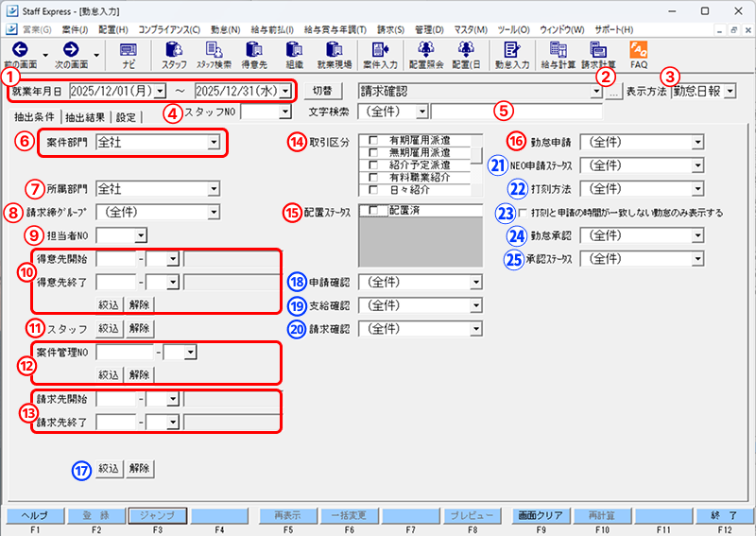The height and width of the screenshot is (536, 756).
Task: Open the 就業現場 toolbar icon
Action: [x=335, y=55]
